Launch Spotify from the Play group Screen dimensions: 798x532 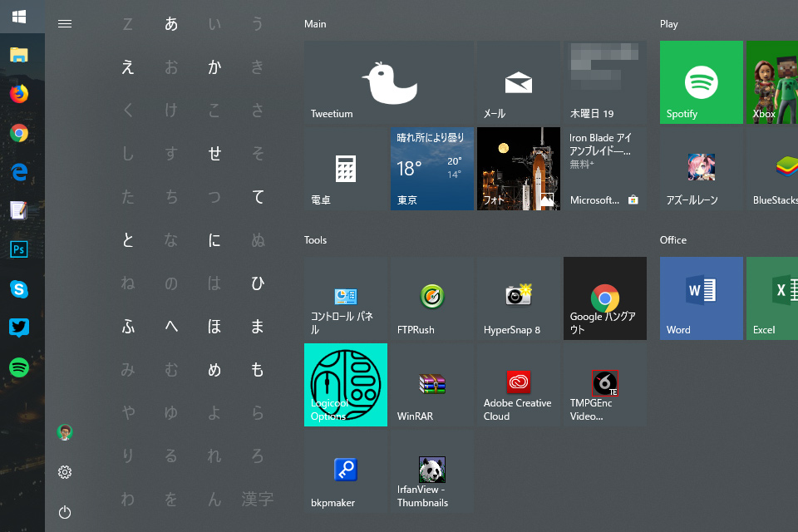(701, 82)
